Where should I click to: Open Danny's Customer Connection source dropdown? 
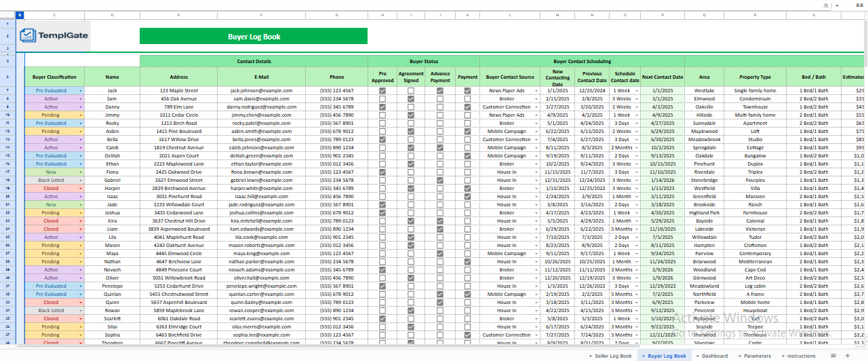(536, 107)
